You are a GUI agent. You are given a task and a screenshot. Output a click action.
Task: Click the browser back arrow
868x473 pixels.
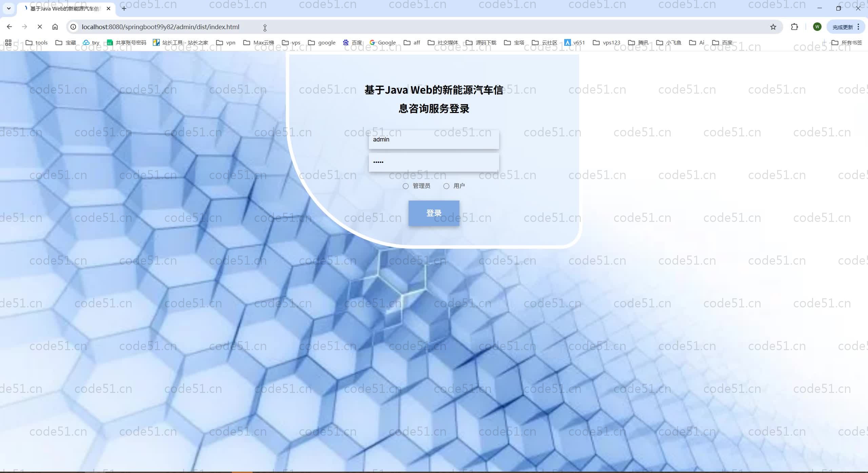point(9,27)
